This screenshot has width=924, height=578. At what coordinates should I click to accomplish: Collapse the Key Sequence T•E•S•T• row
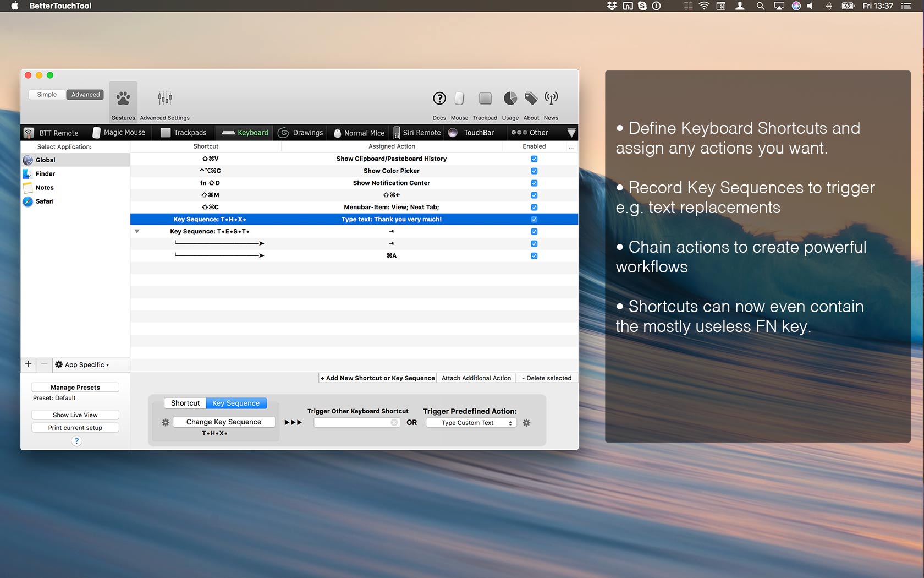137,231
